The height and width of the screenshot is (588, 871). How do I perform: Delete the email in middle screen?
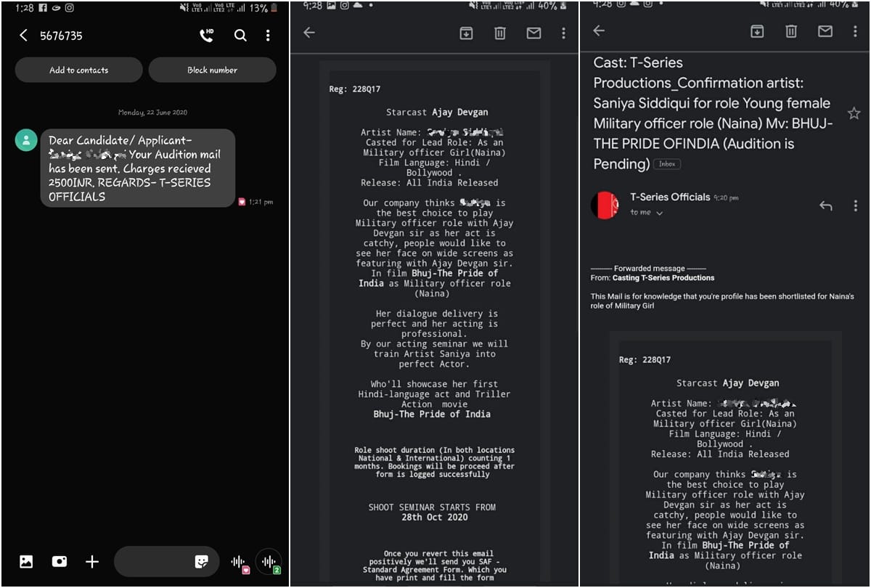500,33
